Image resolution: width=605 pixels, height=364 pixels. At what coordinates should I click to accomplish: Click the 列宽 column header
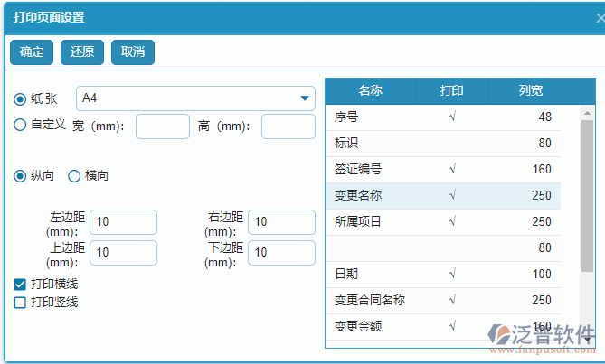coord(530,91)
